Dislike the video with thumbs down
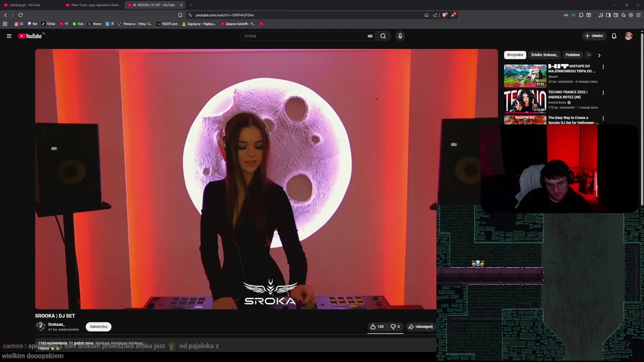Screen dimensions: 644x362 (395, 326)
